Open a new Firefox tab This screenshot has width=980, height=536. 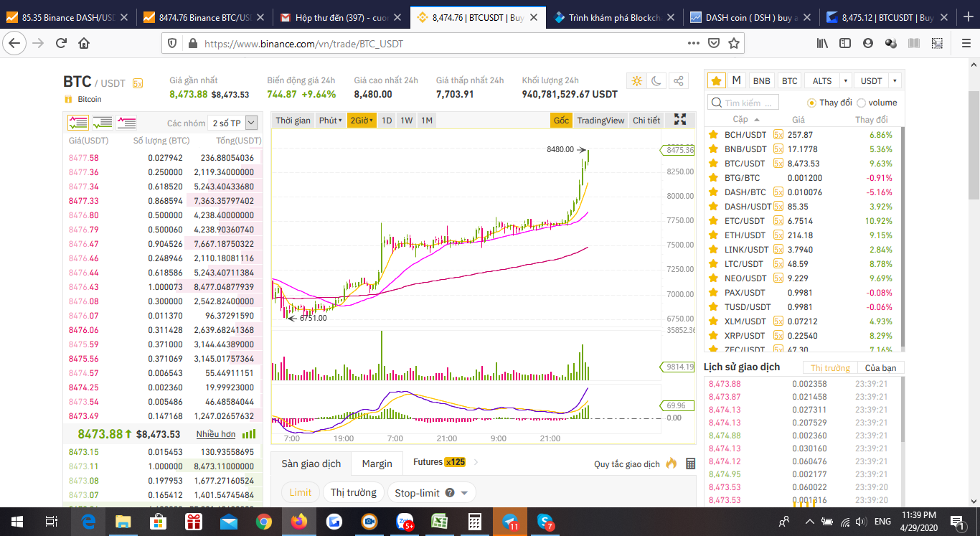click(x=969, y=17)
